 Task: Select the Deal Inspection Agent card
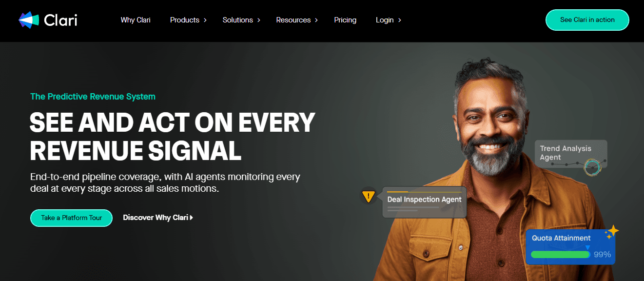pos(425,202)
